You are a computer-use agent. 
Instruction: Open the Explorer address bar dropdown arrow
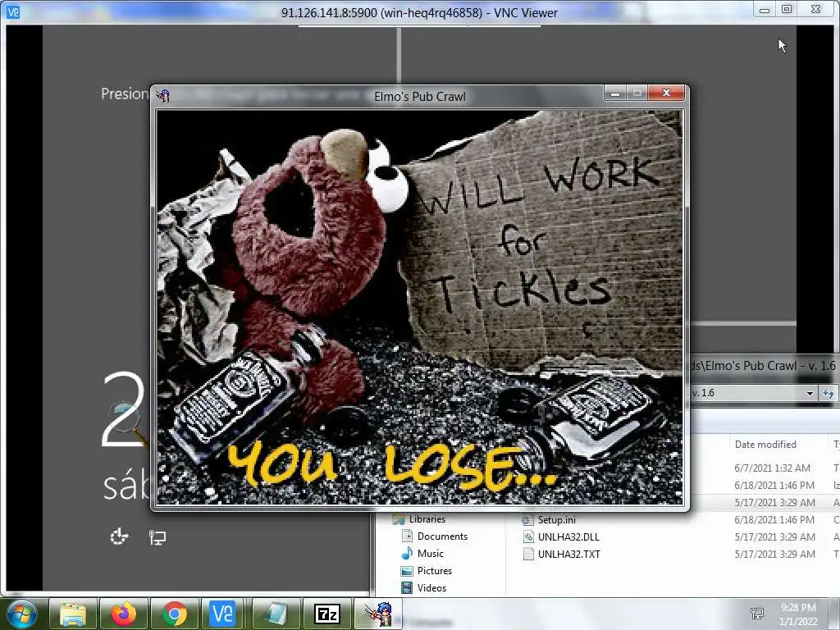coord(810,393)
